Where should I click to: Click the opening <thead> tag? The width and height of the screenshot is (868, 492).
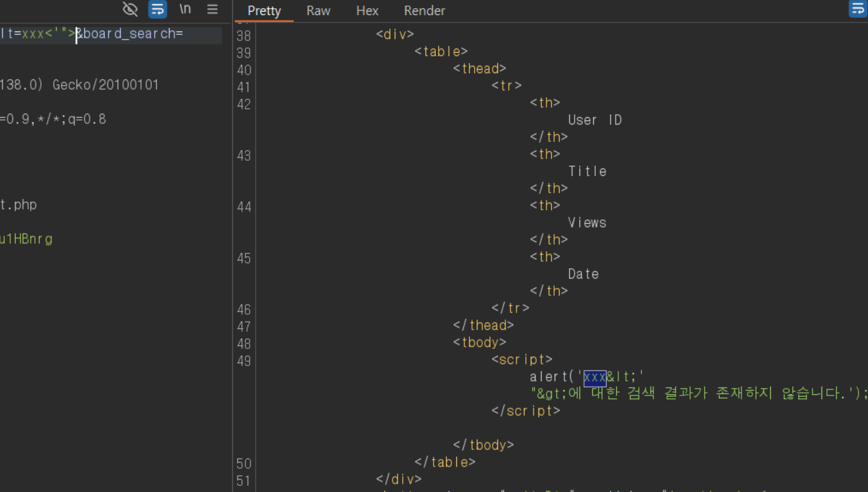pyautogui.click(x=479, y=68)
